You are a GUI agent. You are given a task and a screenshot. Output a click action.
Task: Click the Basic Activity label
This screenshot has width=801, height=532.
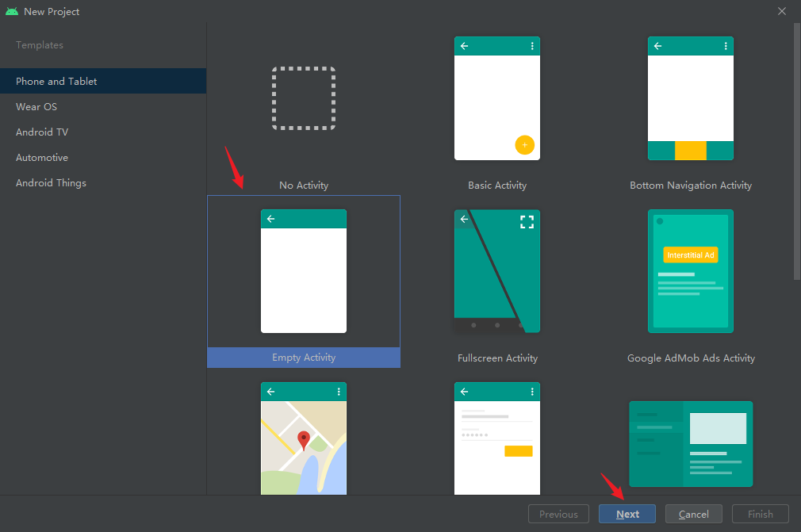497,186
